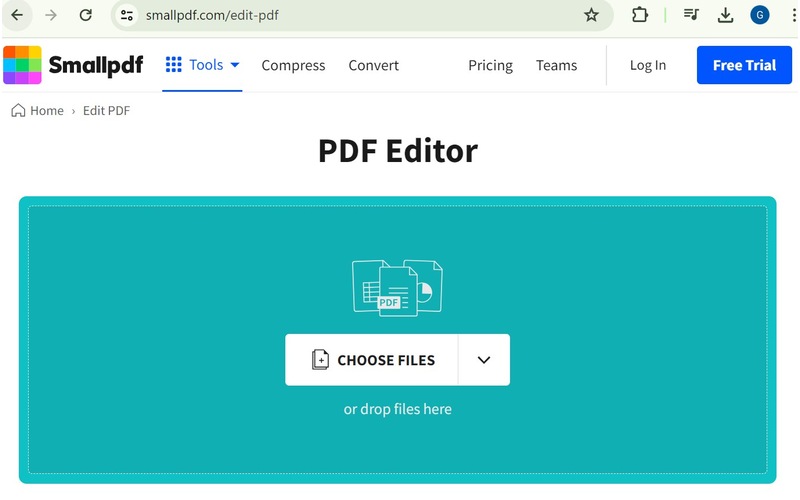Open the Teams page
The width and height of the screenshot is (800, 500).
556,65
